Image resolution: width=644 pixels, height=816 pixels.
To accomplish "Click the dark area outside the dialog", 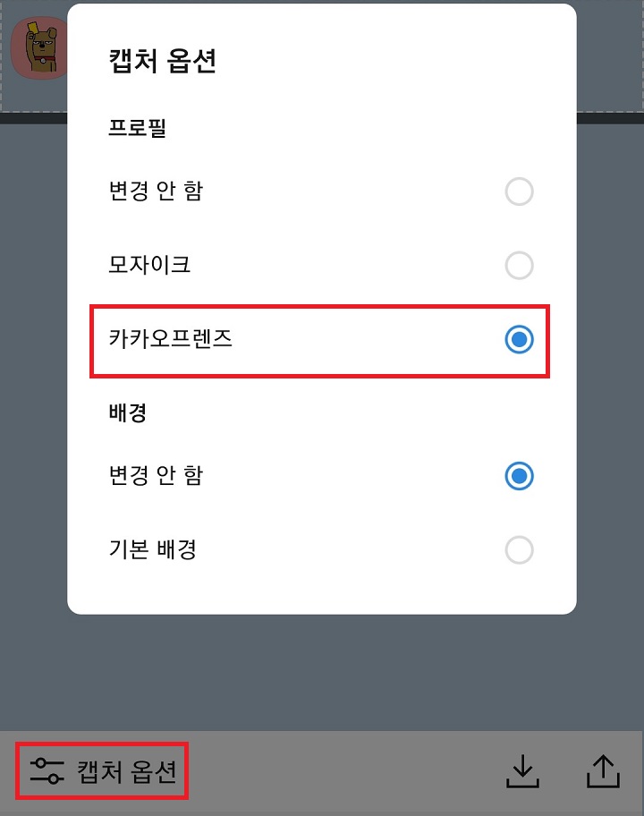I will coord(322,680).
